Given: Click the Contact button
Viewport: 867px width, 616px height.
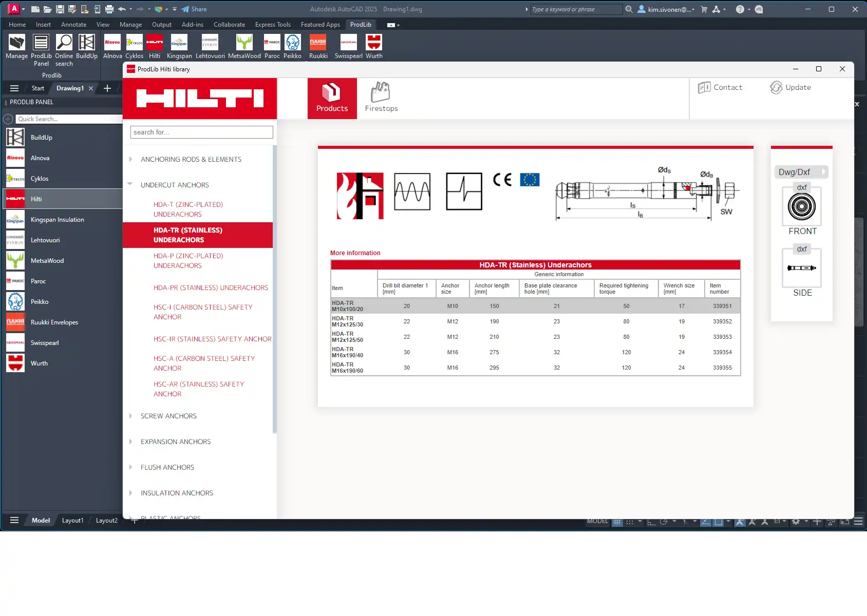Looking at the screenshot, I should click(720, 88).
